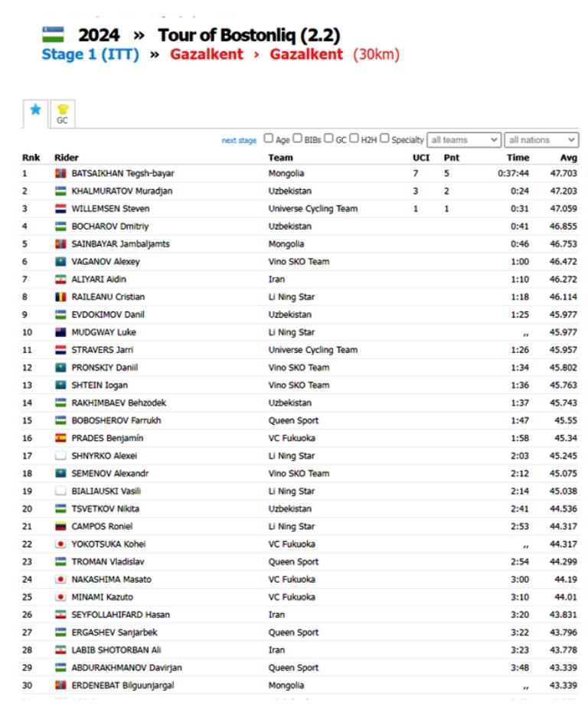This screenshot has width=588, height=715.
Task: Open the blue star stage results tab
Action: tap(35, 110)
